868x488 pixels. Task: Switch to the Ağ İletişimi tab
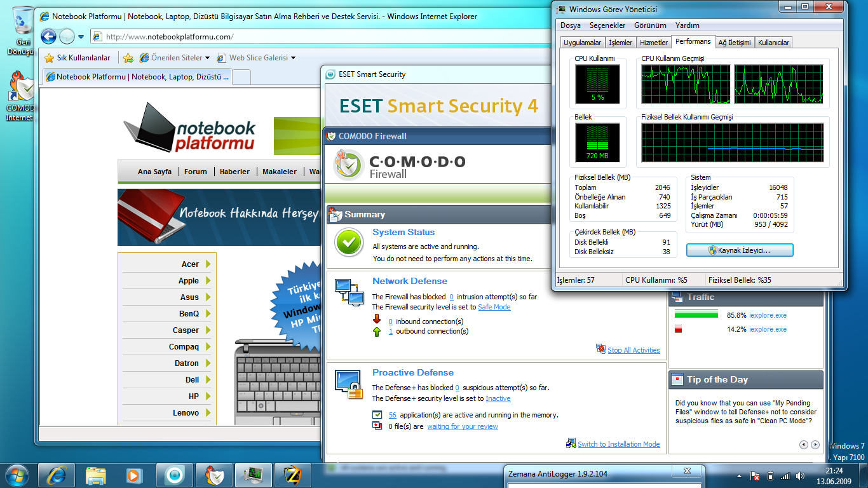click(x=735, y=43)
